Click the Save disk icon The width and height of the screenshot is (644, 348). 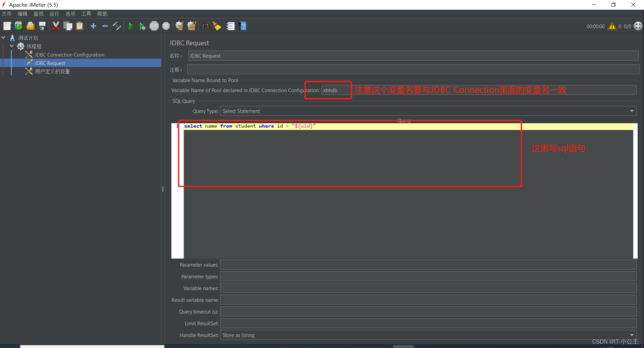pos(42,26)
